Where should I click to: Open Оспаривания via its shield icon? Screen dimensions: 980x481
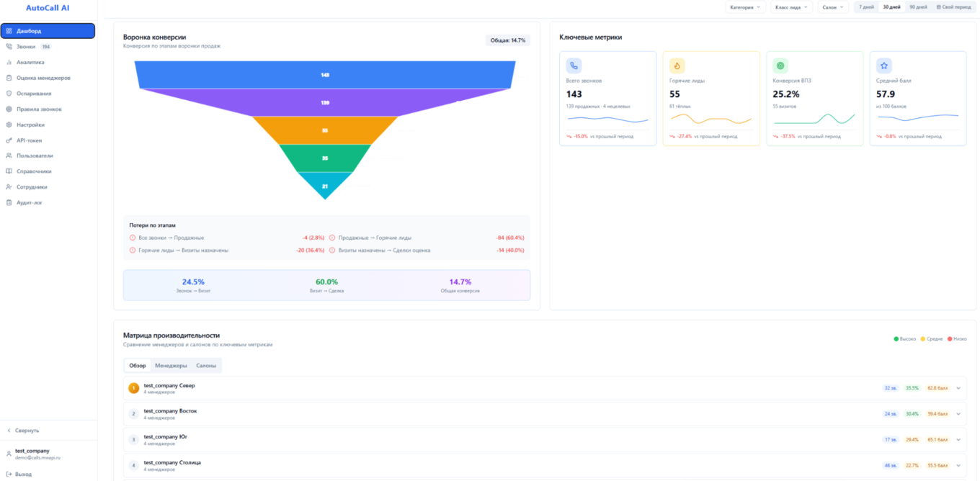[9, 94]
